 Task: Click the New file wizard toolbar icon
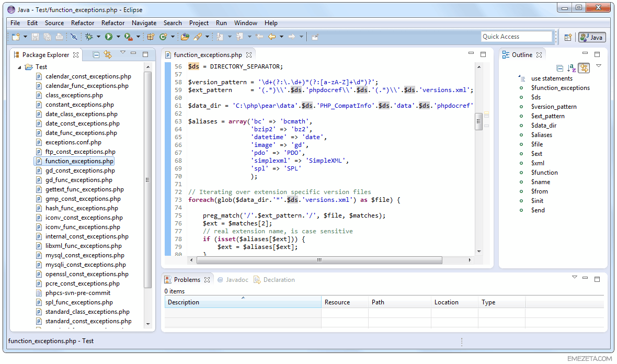(16, 37)
